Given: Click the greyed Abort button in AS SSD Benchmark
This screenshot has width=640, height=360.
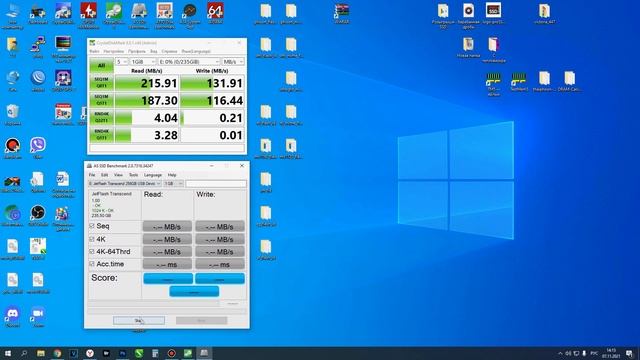Looking at the screenshot, I should pyautogui.click(x=201, y=320).
